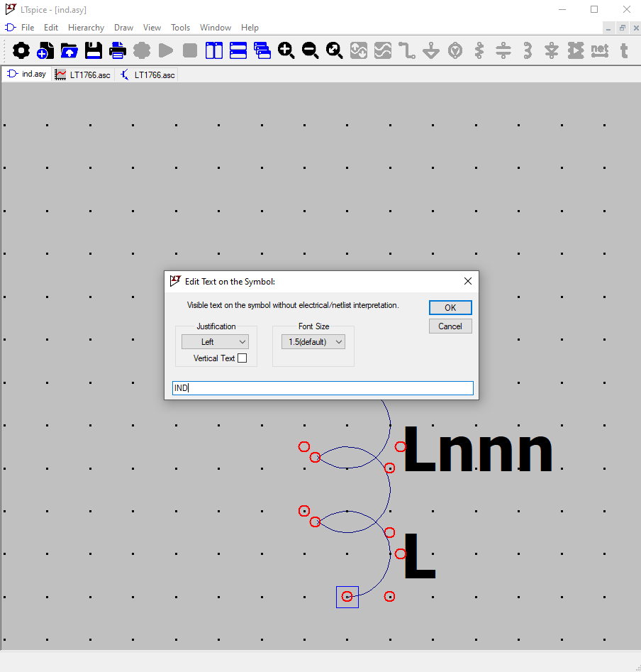Screen dimensions: 641x672
Task: Click the new schematic icon
Action: tap(45, 50)
